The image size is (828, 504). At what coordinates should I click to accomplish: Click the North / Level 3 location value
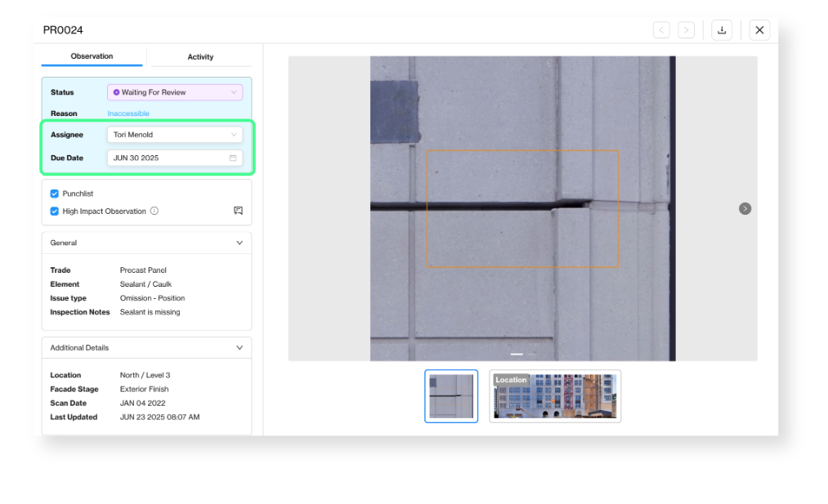coord(145,375)
